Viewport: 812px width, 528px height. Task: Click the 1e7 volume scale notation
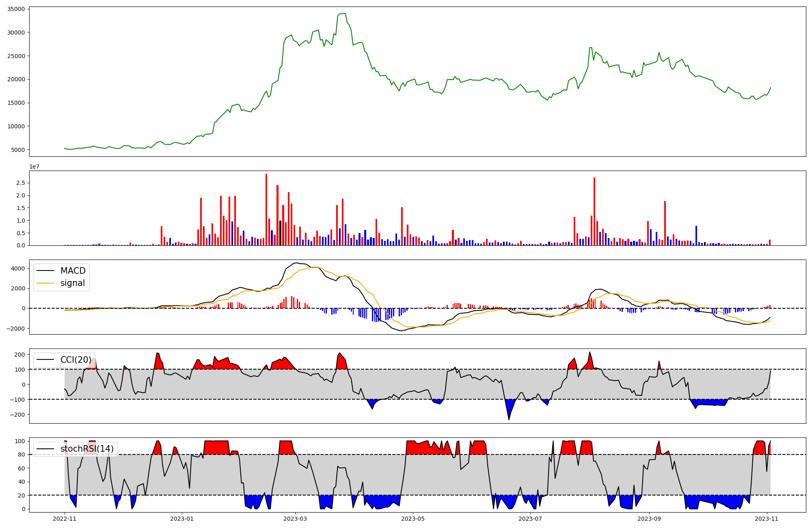pyautogui.click(x=34, y=167)
